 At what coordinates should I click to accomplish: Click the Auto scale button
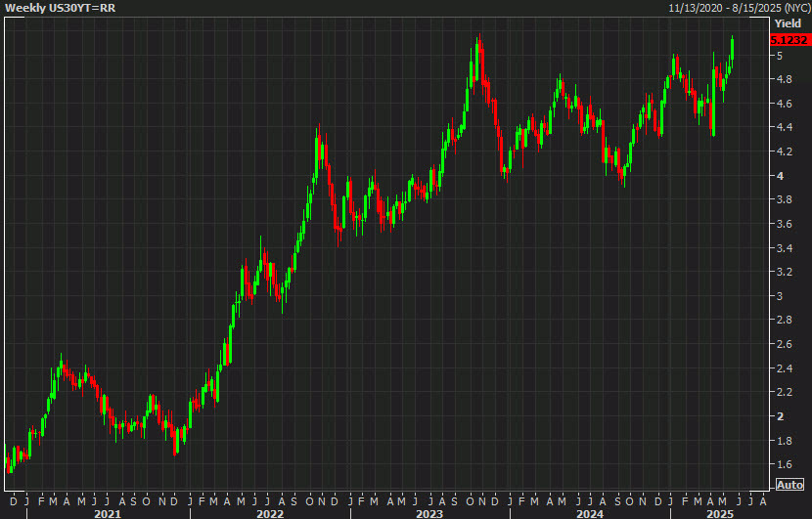click(789, 485)
